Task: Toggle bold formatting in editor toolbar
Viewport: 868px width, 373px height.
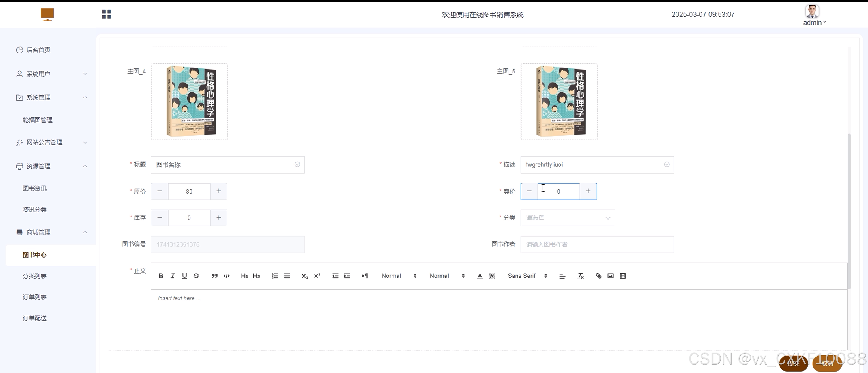Action: 161,276
